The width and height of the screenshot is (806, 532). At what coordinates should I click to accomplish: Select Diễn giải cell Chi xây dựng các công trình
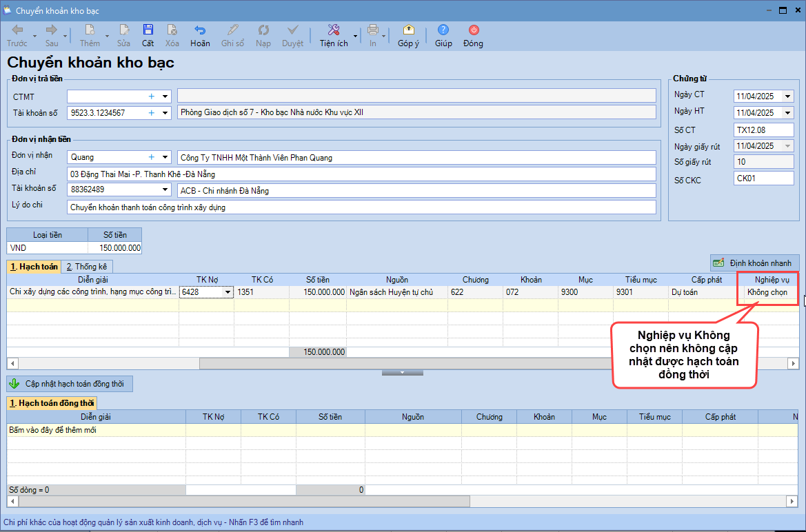[x=93, y=292]
